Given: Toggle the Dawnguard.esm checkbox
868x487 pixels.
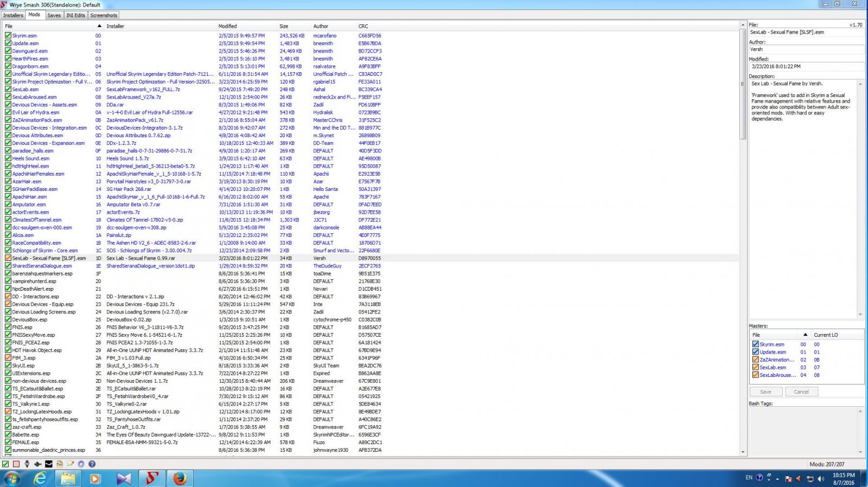Looking at the screenshot, I should click(8, 51).
